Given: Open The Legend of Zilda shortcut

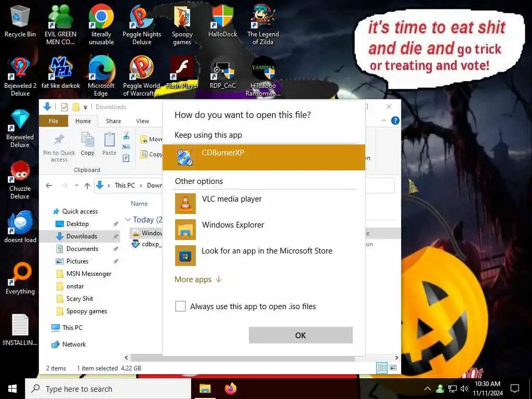Looking at the screenshot, I should pyautogui.click(x=263, y=25).
